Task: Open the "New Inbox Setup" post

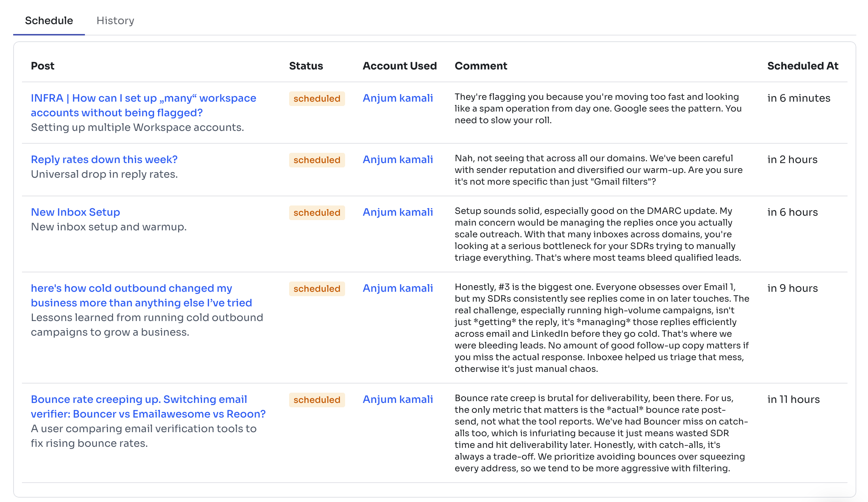Action: click(75, 212)
